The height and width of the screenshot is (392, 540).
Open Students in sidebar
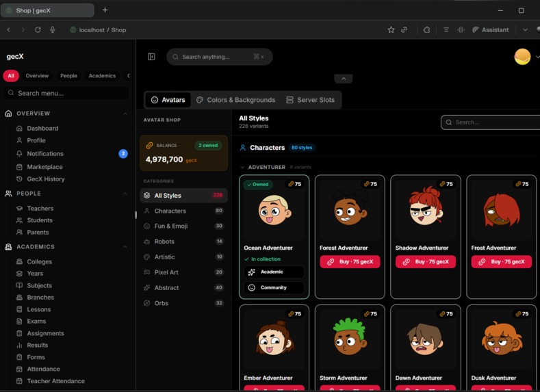40,220
